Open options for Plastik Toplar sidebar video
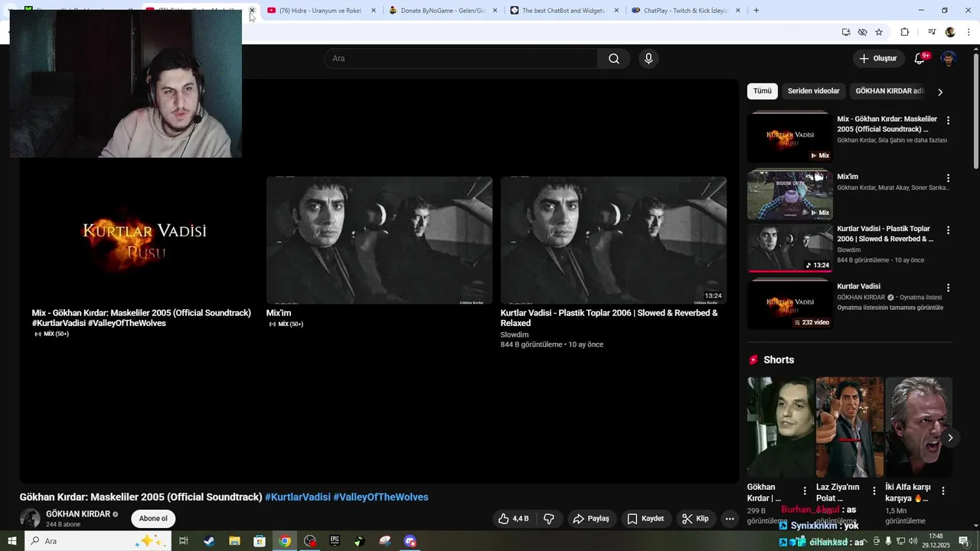The width and height of the screenshot is (980, 551). (x=949, y=230)
